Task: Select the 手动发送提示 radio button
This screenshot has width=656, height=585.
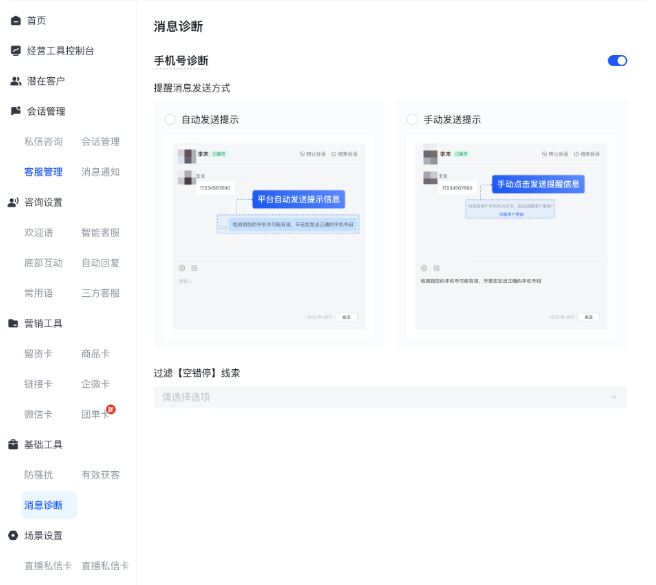Action: coord(412,120)
